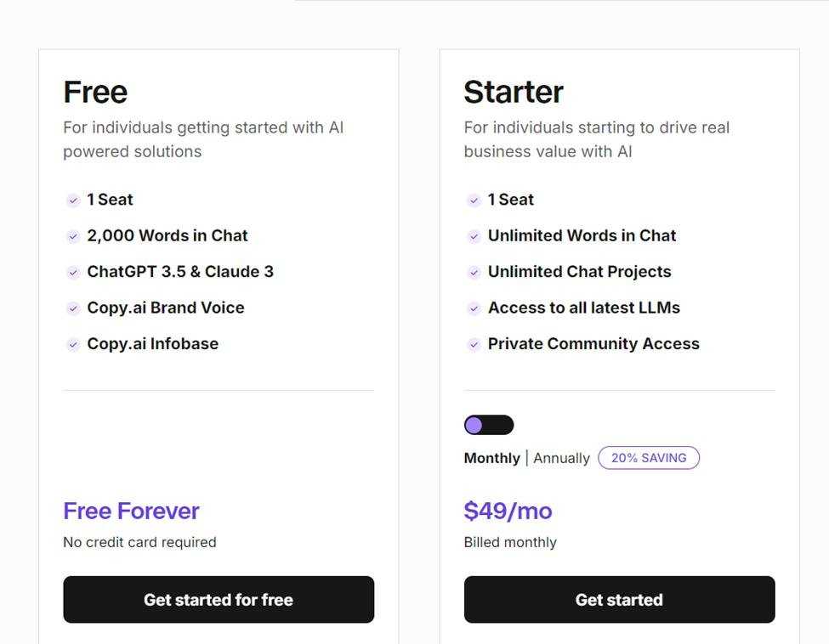Click checkmark icon next to Copy.ai Brand Voice

point(74,308)
